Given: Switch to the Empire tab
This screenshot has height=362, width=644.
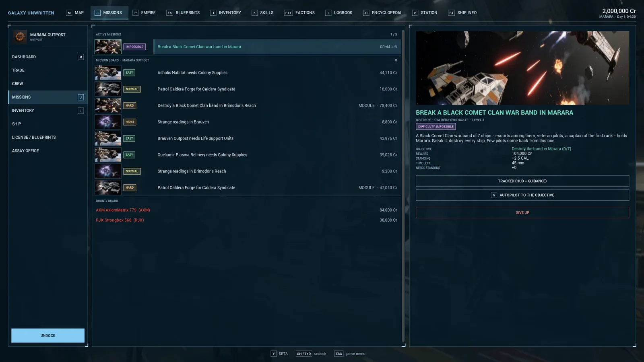Looking at the screenshot, I should [144, 13].
